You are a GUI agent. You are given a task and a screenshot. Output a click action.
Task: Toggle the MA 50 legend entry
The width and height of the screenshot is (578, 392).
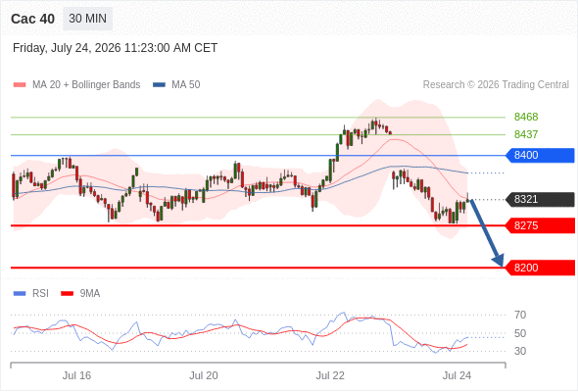(x=176, y=85)
